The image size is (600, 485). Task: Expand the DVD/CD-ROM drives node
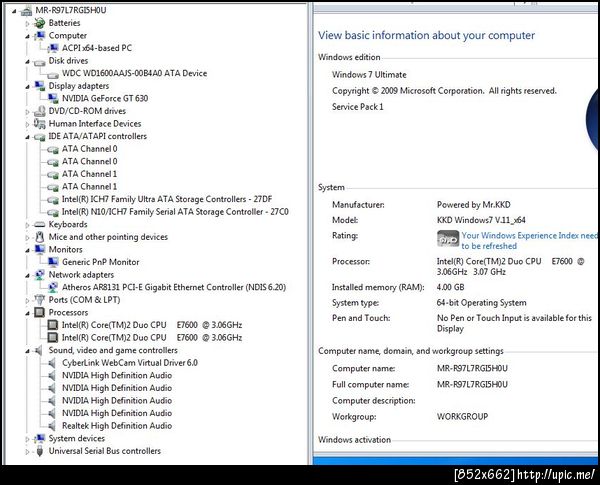point(27,112)
